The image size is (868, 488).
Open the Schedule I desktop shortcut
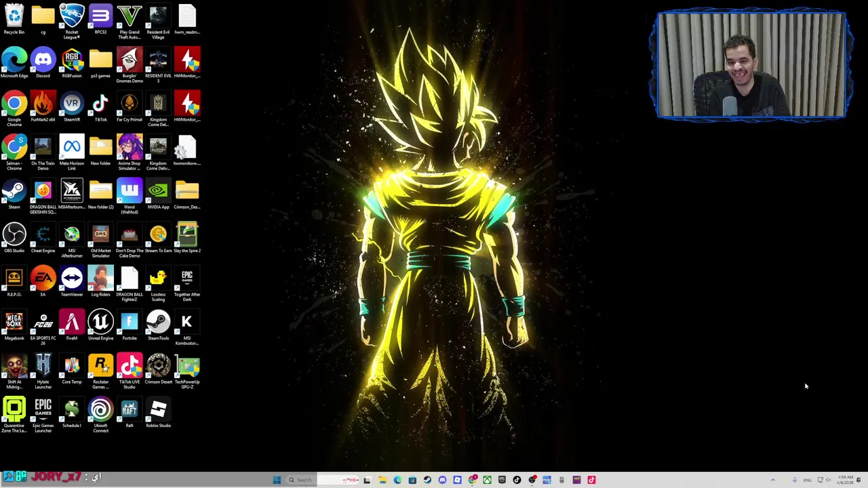click(x=71, y=413)
